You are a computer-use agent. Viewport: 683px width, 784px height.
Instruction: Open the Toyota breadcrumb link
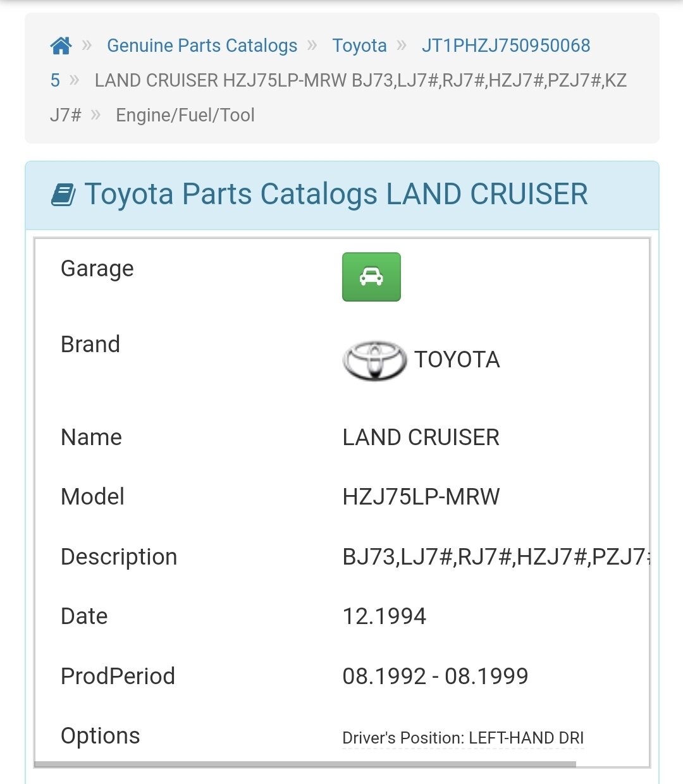point(359,46)
